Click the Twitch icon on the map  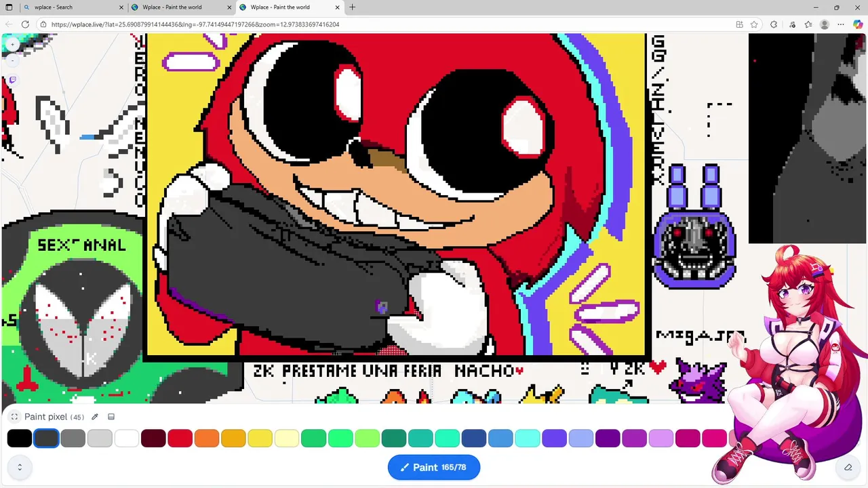(12, 79)
